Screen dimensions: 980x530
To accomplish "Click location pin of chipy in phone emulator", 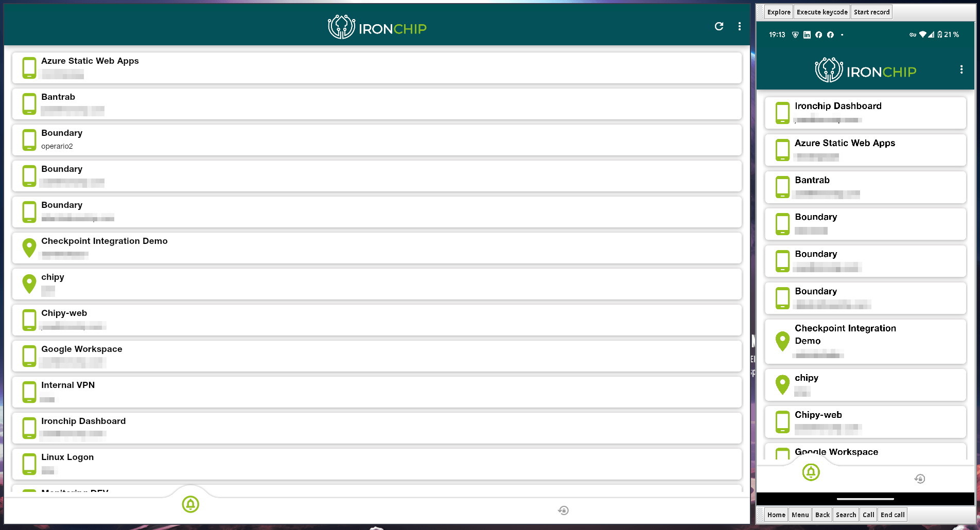I will point(782,385).
